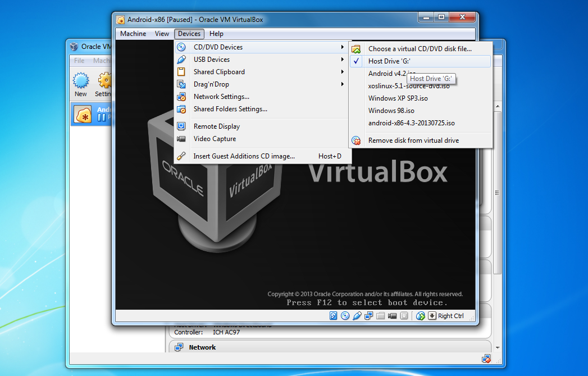
Task: Click the Shared Clipboard icon in Devices menu
Action: (181, 72)
